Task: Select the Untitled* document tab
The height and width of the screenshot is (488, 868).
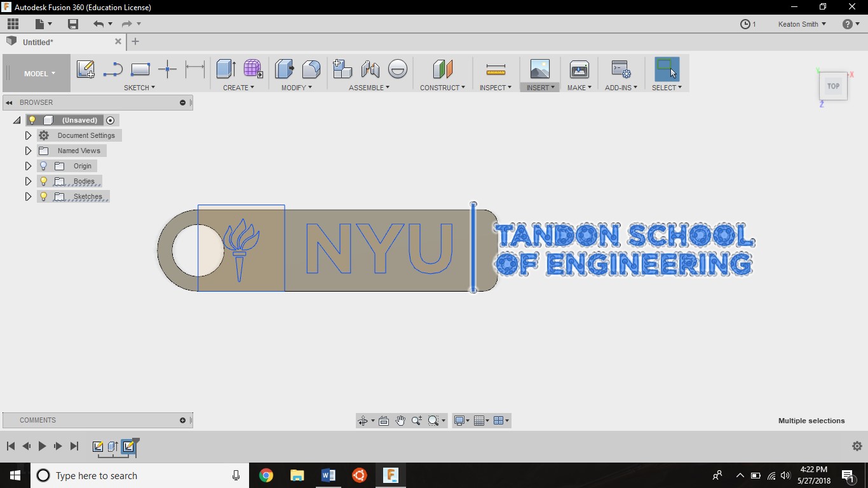Action: click(38, 42)
